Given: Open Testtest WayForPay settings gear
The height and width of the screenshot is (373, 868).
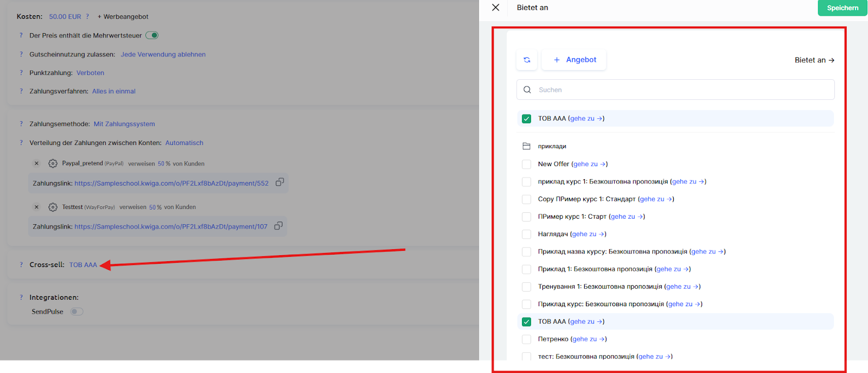Looking at the screenshot, I should 53,207.
